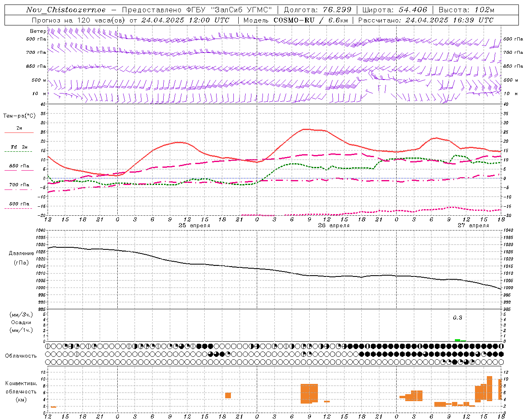Click the Ветер panel label
Viewport: 525px width, 420px height.
click(38, 31)
